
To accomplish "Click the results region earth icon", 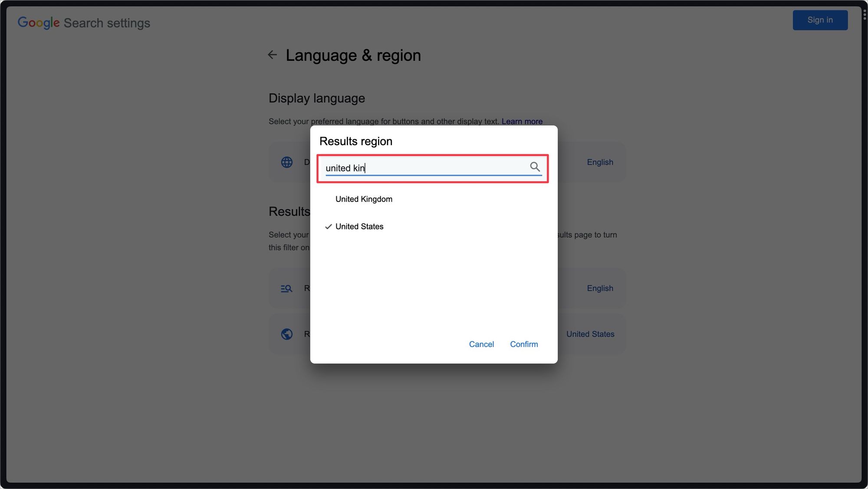I will pos(286,334).
